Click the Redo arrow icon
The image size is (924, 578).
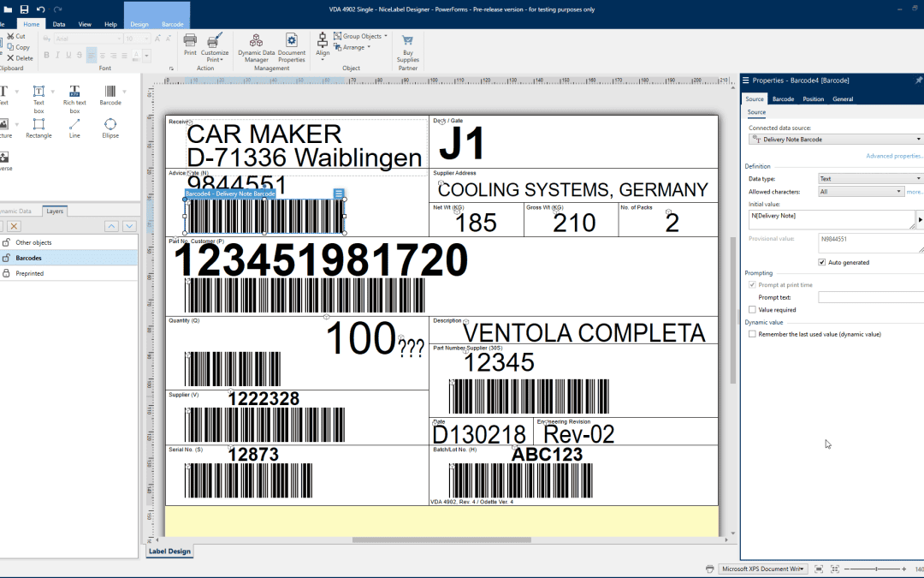pyautogui.click(x=58, y=9)
